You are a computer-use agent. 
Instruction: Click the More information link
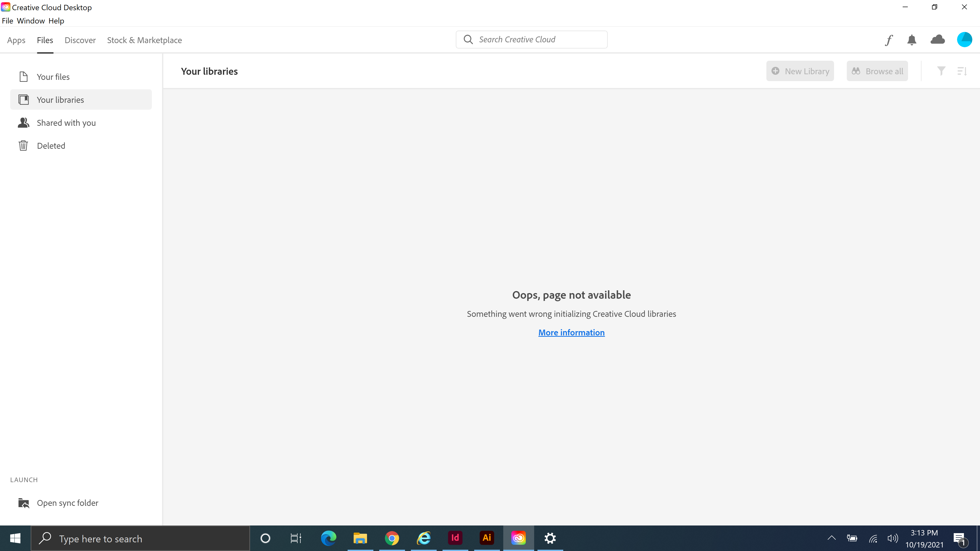point(571,332)
